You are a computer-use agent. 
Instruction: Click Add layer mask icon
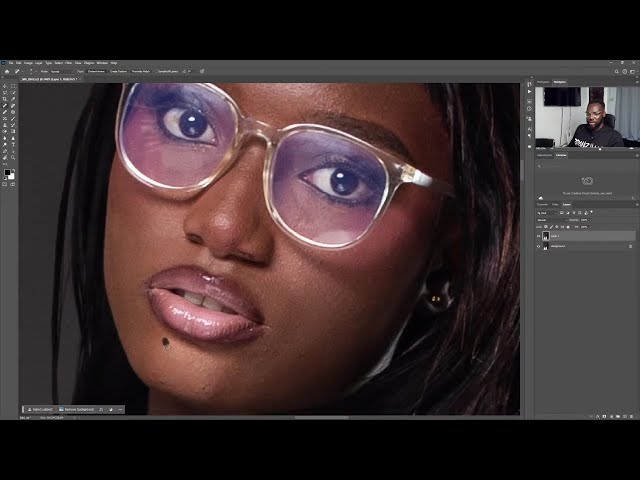(x=604, y=416)
